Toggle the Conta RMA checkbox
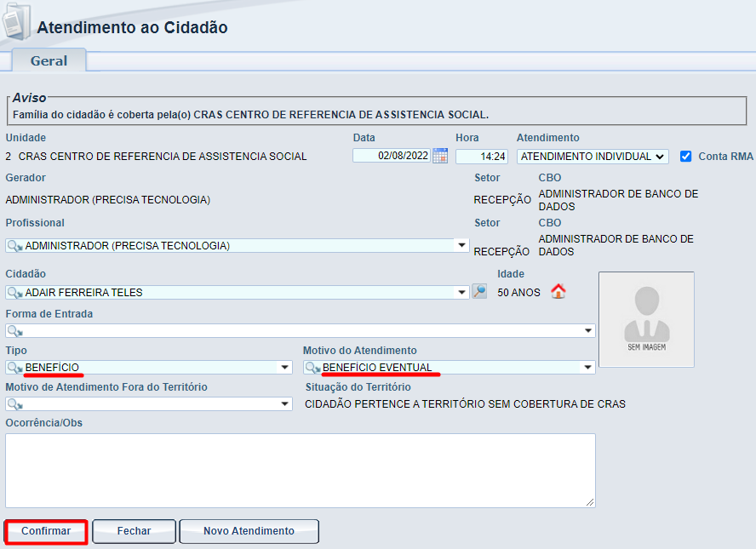Screen dimensions: 756x549 point(685,156)
